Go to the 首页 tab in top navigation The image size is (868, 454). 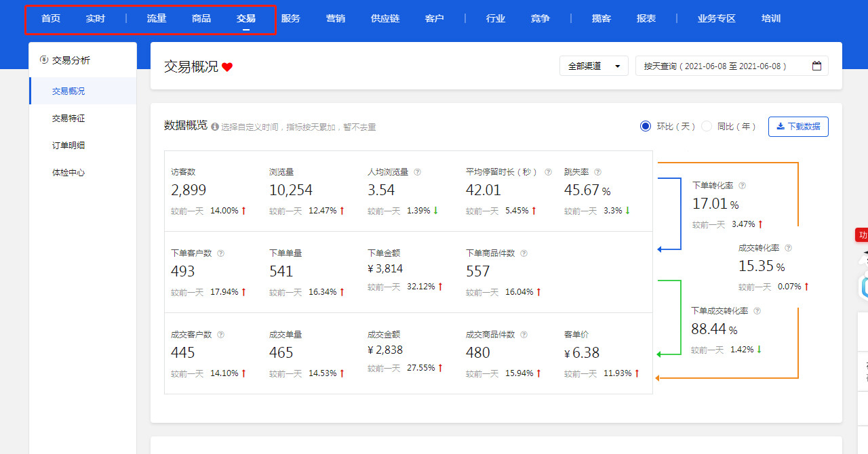pyautogui.click(x=51, y=18)
